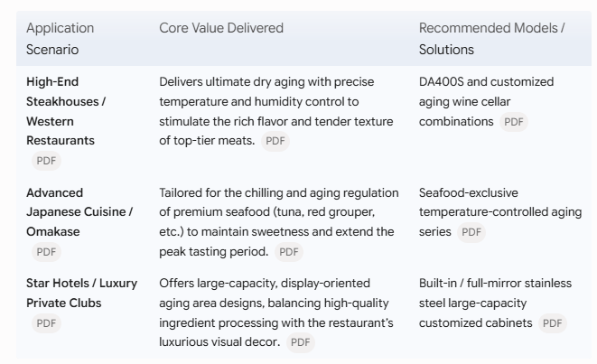
Task: Click 'Advanced Japanese Cuisine / Omakase' text
Action: click(79, 212)
